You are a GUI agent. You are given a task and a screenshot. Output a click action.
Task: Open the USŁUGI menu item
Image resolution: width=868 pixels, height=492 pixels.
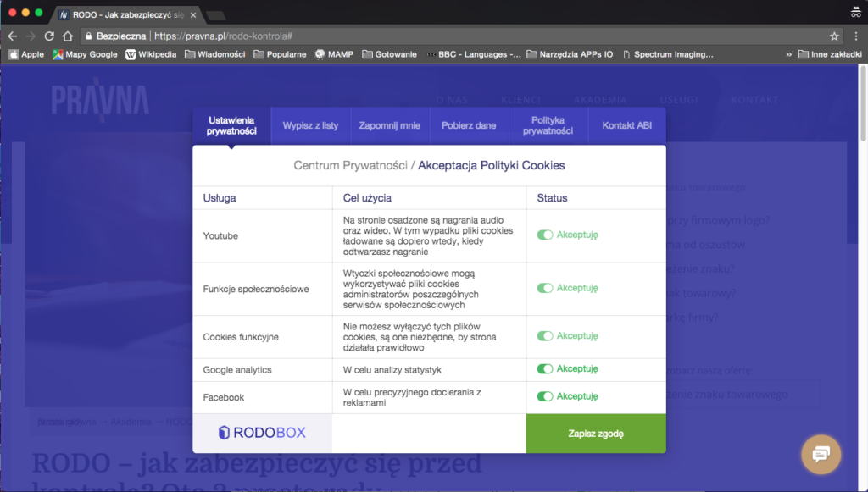coord(679,100)
